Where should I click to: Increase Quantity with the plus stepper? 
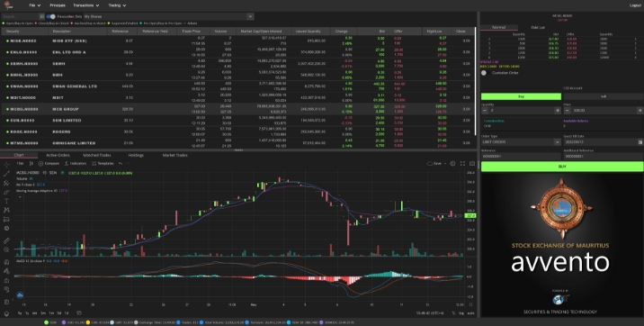pyautogui.click(x=558, y=111)
